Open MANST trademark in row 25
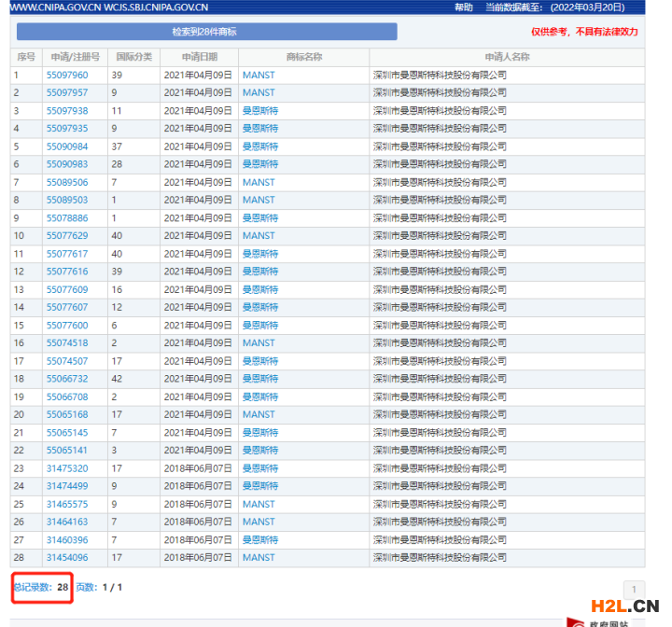This screenshot has width=672, height=627. pyautogui.click(x=259, y=504)
